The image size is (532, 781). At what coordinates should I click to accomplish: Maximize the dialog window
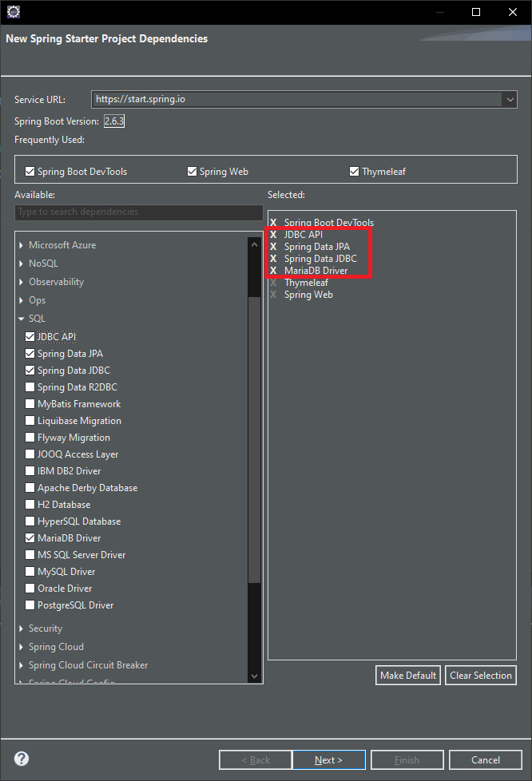pyautogui.click(x=476, y=12)
